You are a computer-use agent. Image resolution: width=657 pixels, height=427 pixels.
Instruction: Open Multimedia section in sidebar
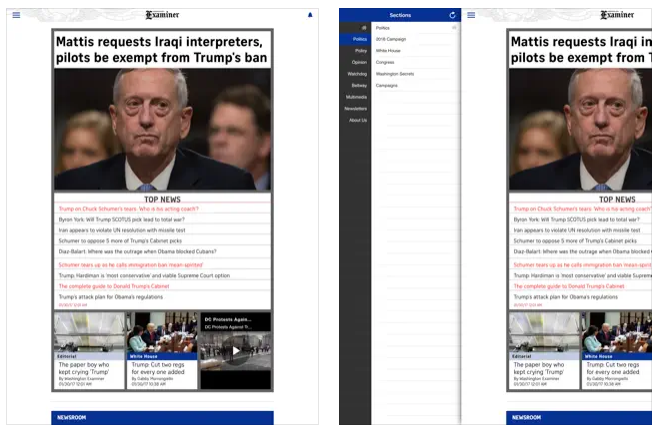(x=355, y=97)
